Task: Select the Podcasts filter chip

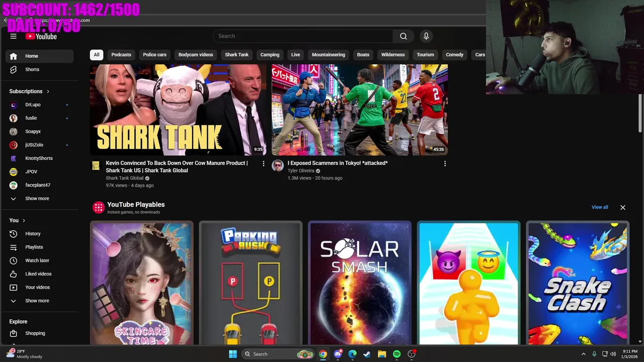Action: tap(121, 55)
